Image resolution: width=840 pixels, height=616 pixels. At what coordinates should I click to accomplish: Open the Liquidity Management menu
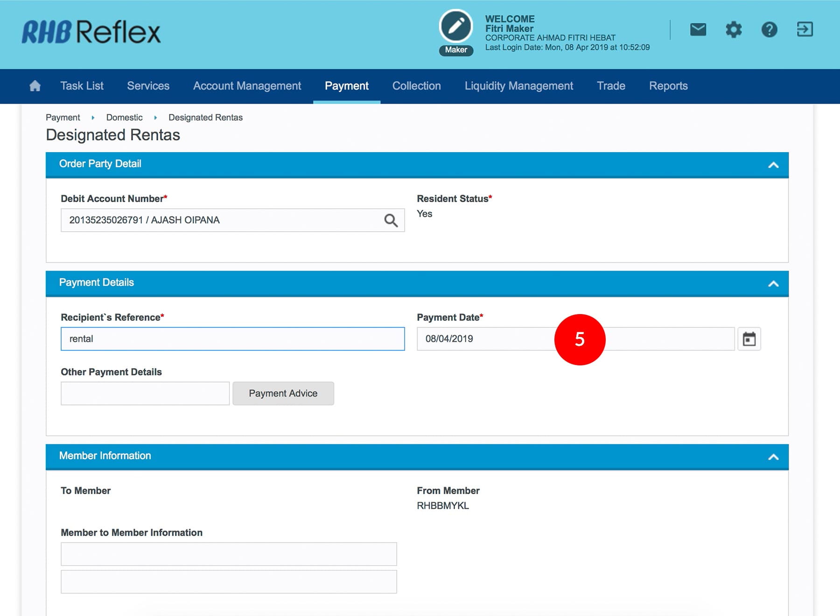click(518, 86)
